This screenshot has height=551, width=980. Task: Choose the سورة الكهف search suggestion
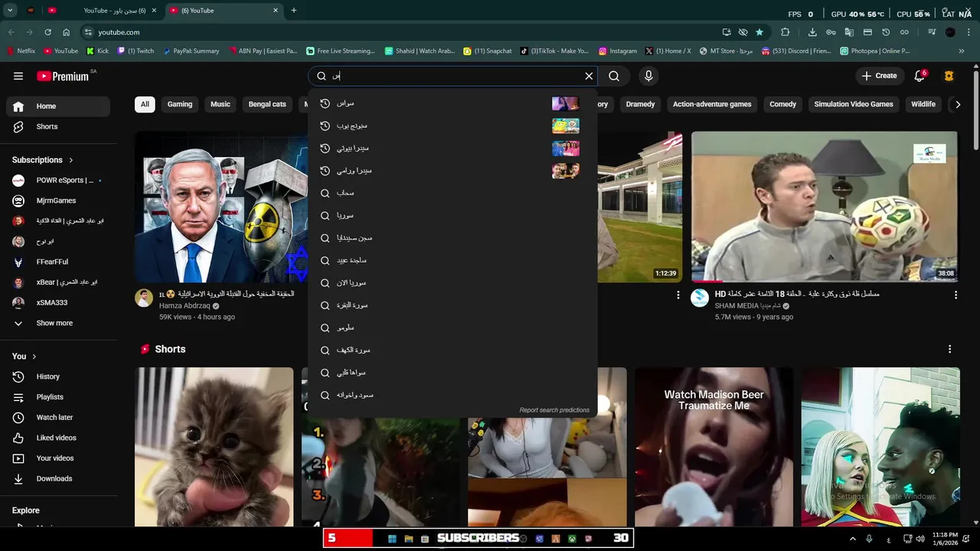452,350
